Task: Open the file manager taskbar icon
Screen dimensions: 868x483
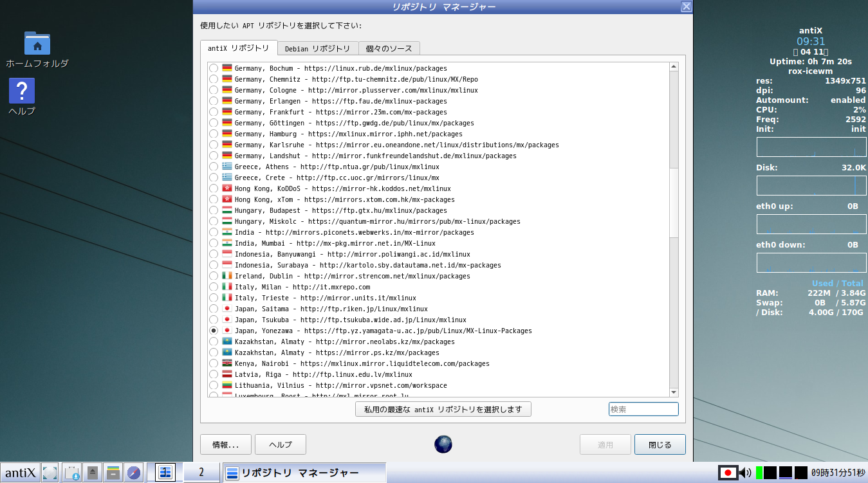Action: [113, 473]
